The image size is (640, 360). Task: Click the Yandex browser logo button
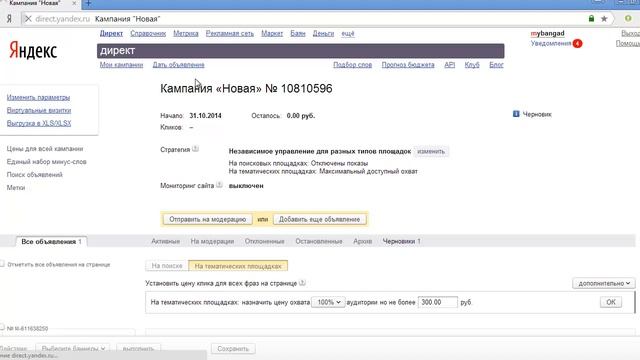(9, 19)
